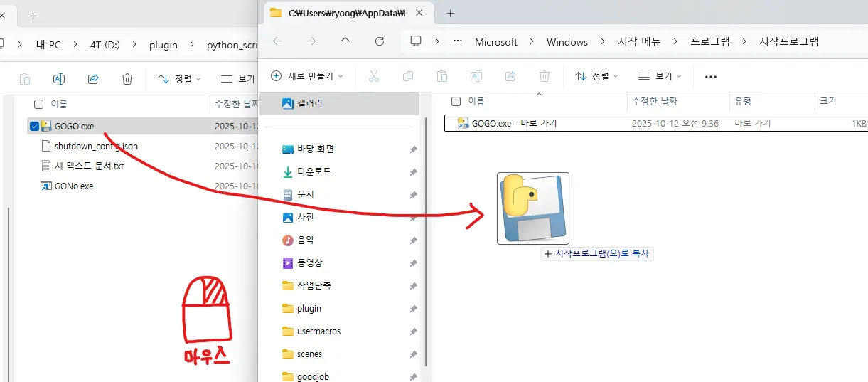The width and height of the screenshot is (868, 382).
Task: Open the 새로 만들기 dropdown
Action: (307, 76)
